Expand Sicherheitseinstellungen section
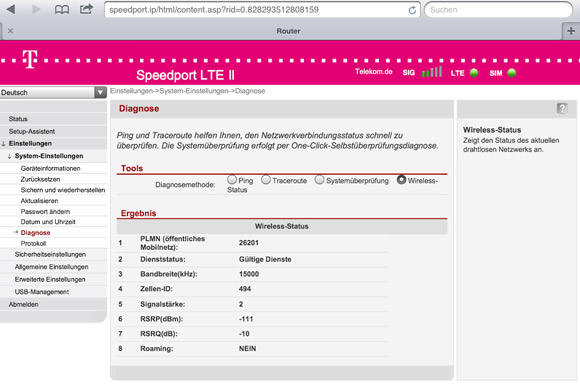Image resolution: width=580 pixels, height=388 pixels. (50, 254)
